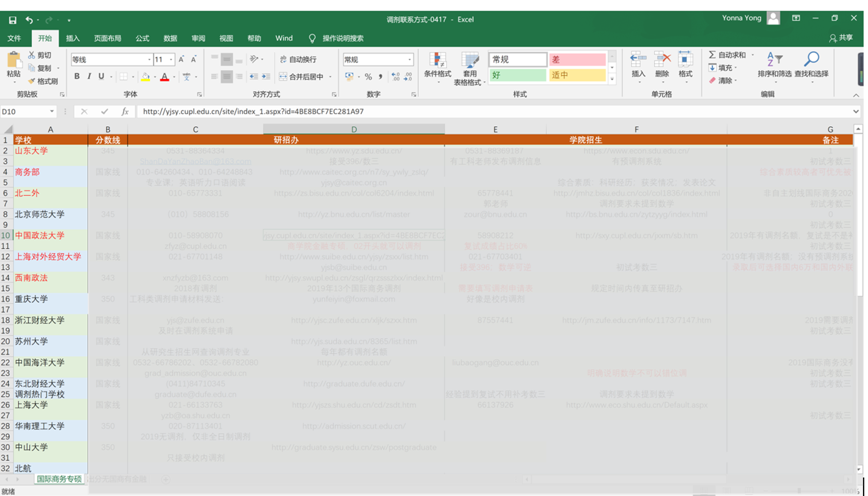Decrease the cell indent

(253, 77)
